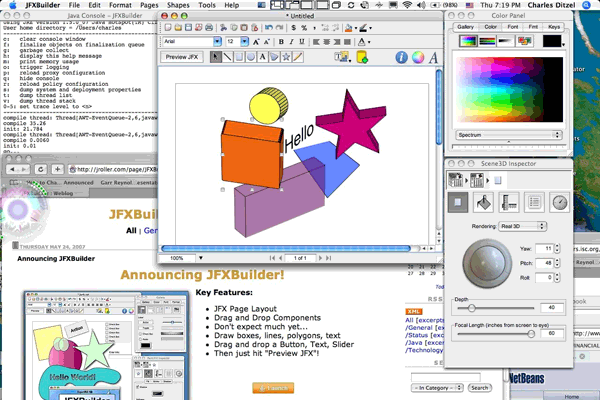The width and height of the screenshot is (600, 400).
Task: Open the Font panel italic A icon
Action: 433,58
